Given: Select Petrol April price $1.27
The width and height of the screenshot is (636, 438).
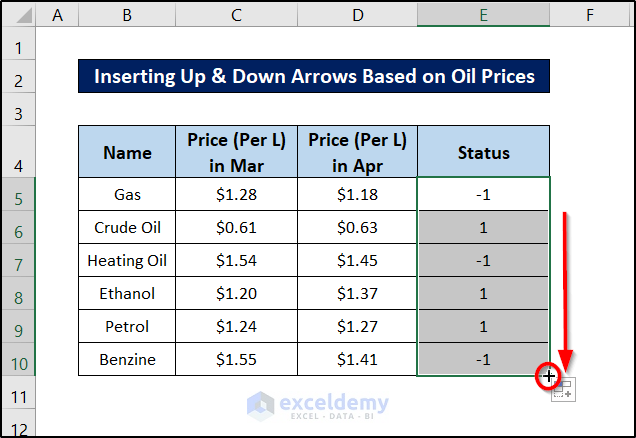Looking at the screenshot, I should coord(355,326).
